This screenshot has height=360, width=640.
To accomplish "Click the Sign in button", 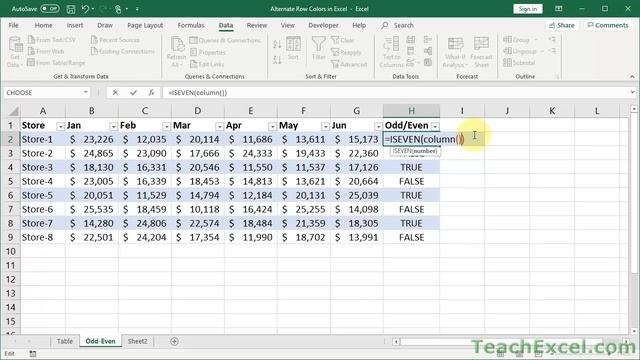I will 527,9.
